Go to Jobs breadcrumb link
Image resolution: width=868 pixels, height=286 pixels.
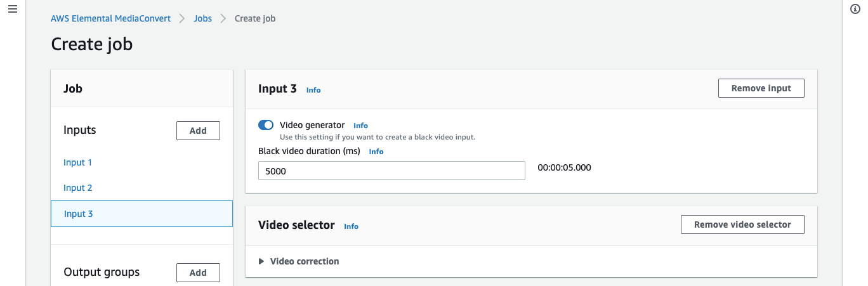(202, 18)
